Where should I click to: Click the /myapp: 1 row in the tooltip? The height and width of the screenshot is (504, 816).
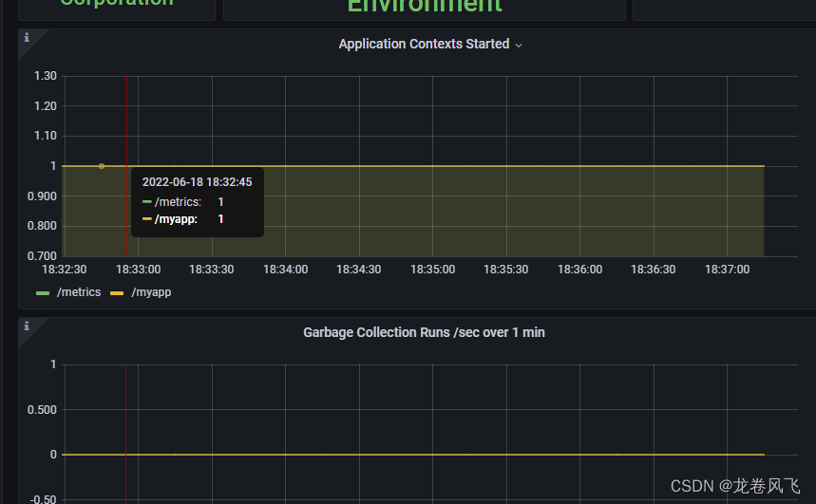(183, 219)
